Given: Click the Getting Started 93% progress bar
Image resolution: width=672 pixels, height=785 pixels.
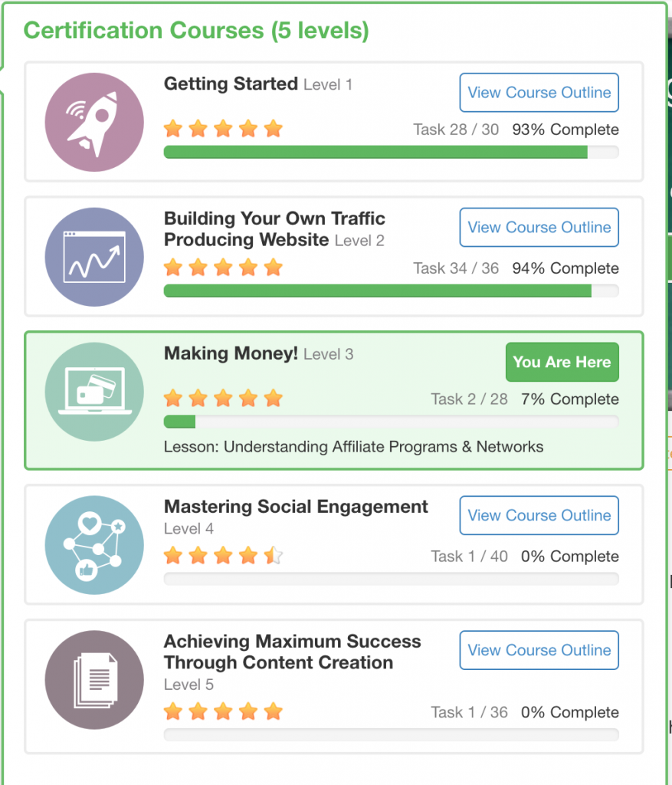Looking at the screenshot, I should [x=391, y=153].
